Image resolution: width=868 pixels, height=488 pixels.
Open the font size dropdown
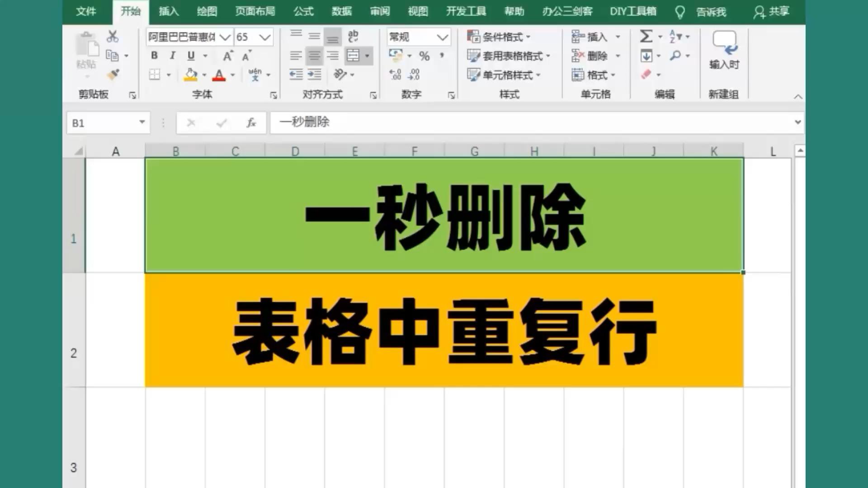(265, 37)
